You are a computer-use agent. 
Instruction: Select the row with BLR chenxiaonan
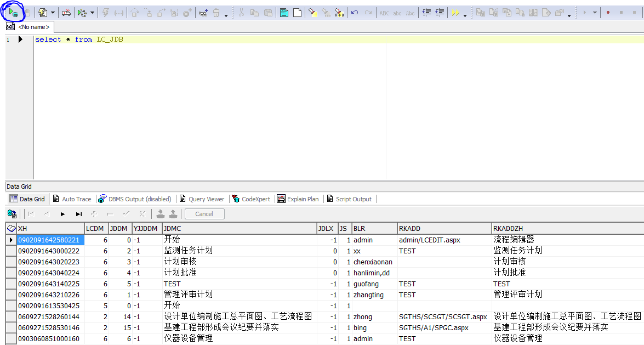(373, 262)
